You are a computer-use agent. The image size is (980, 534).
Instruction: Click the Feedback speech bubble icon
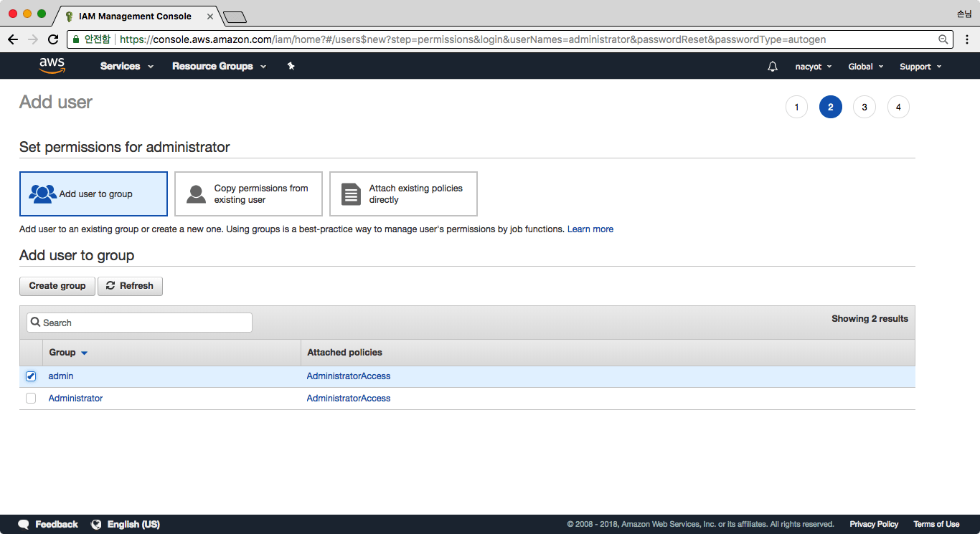point(24,524)
